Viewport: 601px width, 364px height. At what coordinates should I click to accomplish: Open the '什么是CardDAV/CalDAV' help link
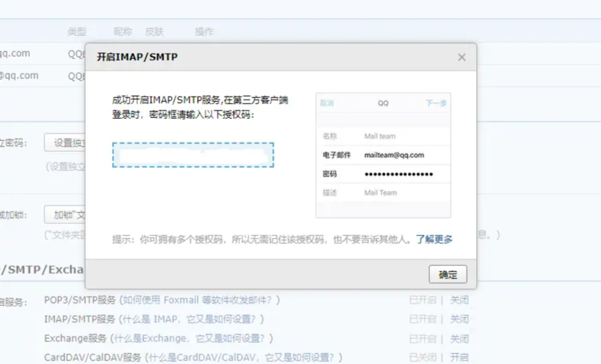point(245,357)
